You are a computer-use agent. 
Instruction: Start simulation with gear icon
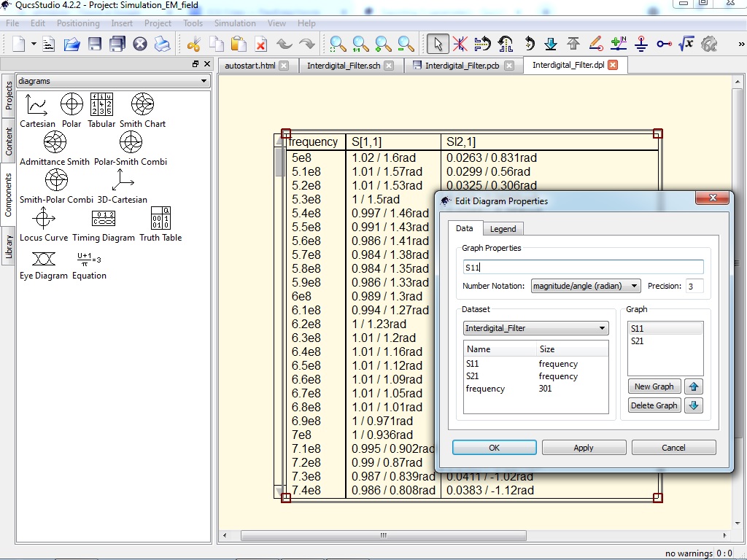(x=709, y=44)
